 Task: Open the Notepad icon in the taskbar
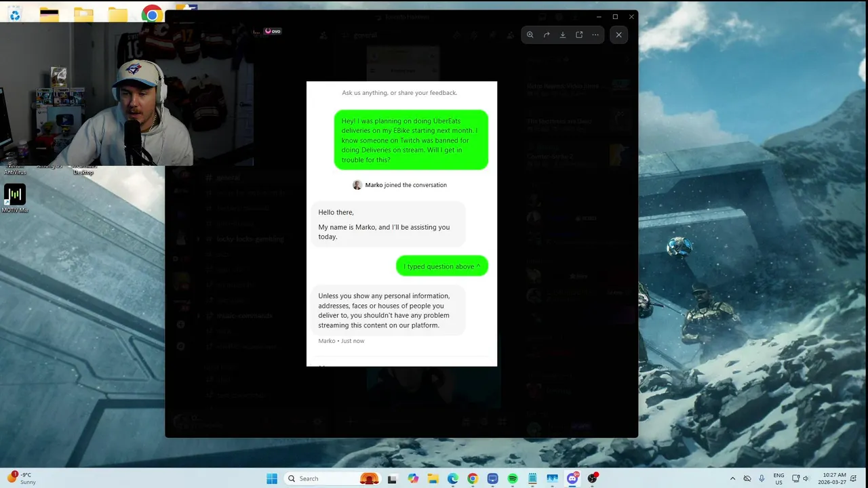(532, 479)
